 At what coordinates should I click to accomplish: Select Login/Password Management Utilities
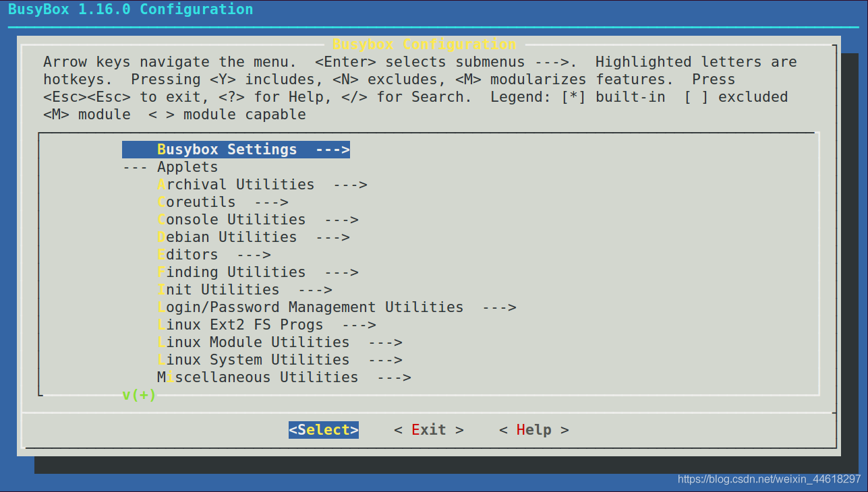tap(337, 307)
